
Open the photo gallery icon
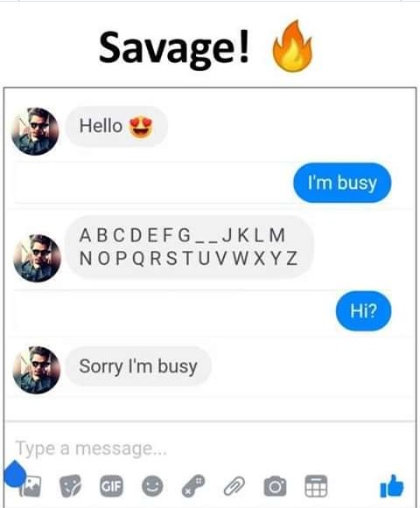click(x=31, y=487)
